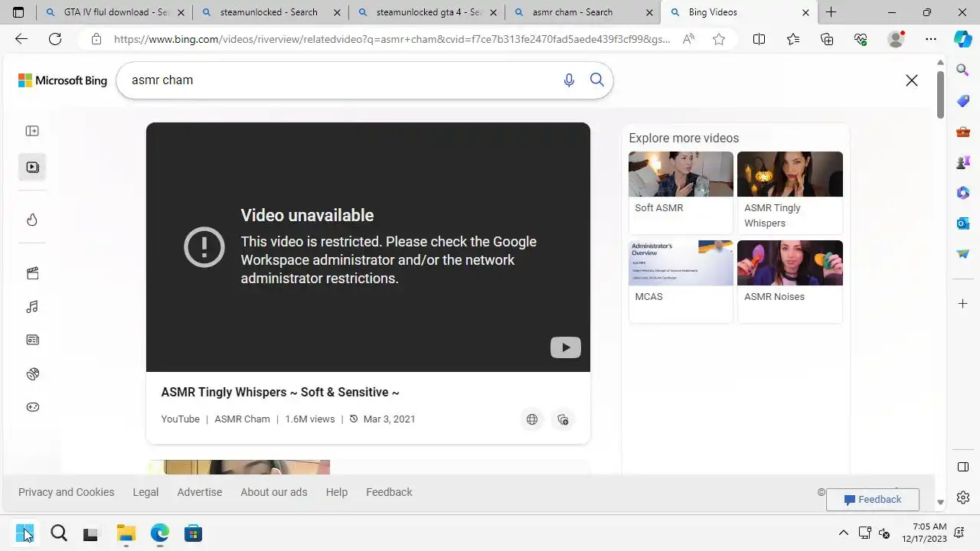Switch to steamunlocked gta 4 tab
The image size is (980, 551).
[426, 12]
